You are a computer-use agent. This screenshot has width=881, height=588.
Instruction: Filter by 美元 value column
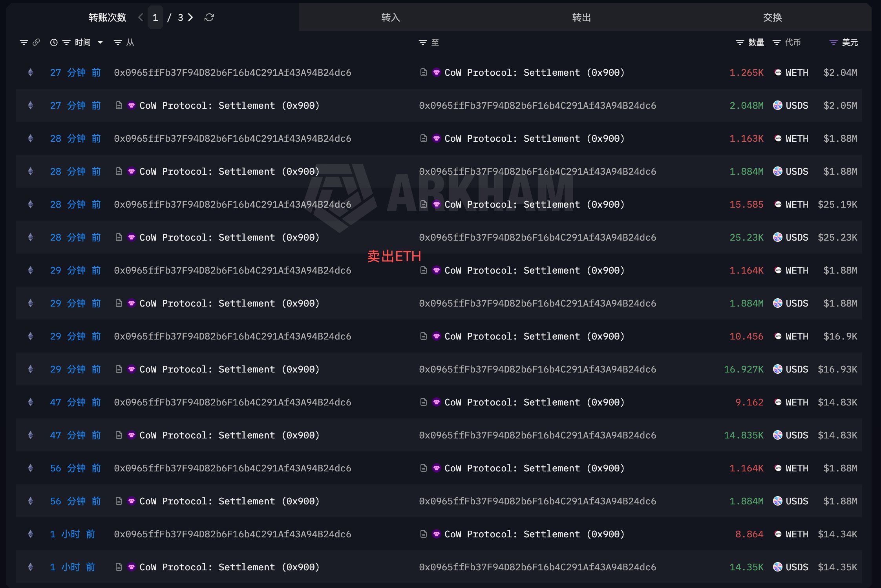833,42
